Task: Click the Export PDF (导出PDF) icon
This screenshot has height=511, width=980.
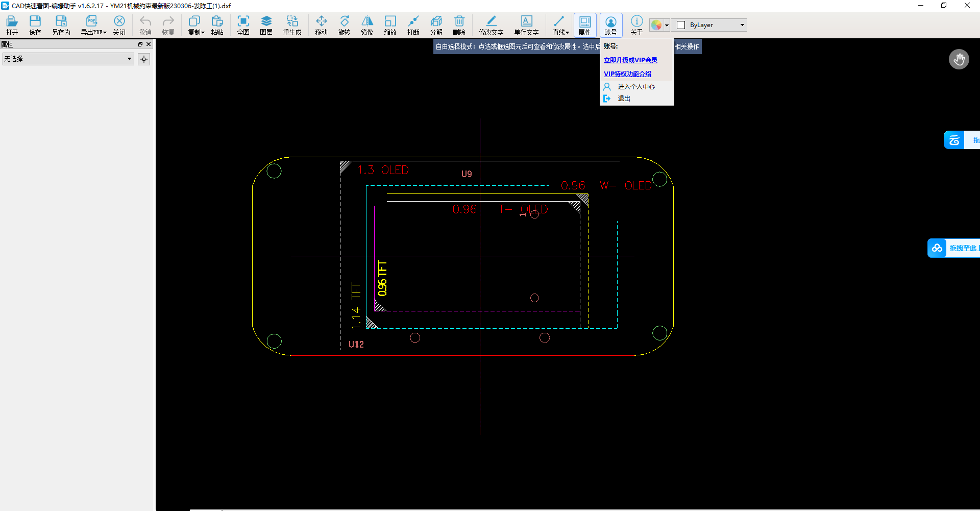Action: click(91, 25)
